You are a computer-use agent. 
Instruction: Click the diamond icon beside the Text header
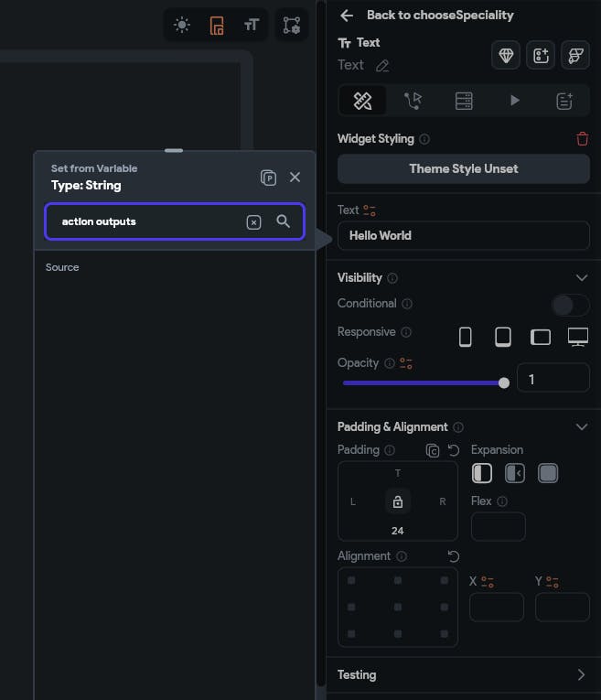point(506,55)
